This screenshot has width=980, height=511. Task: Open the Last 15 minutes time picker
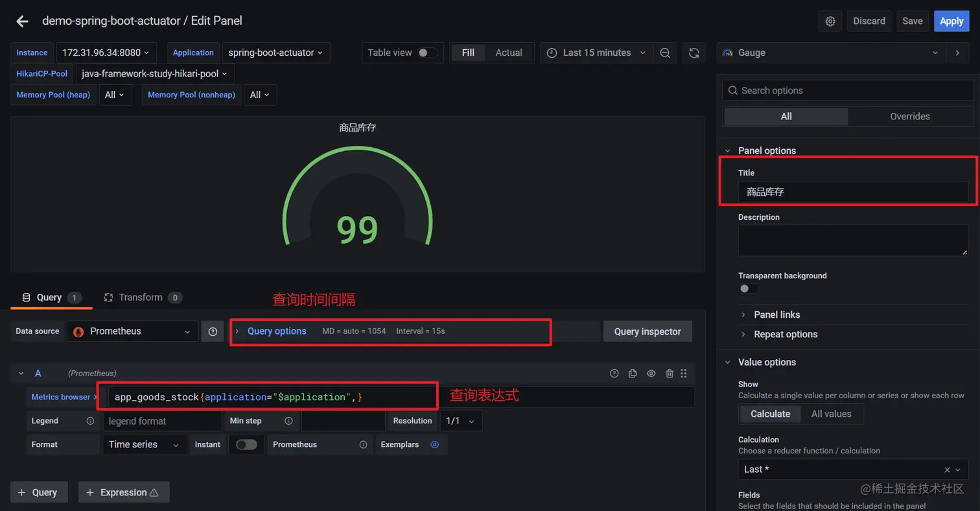pos(596,53)
